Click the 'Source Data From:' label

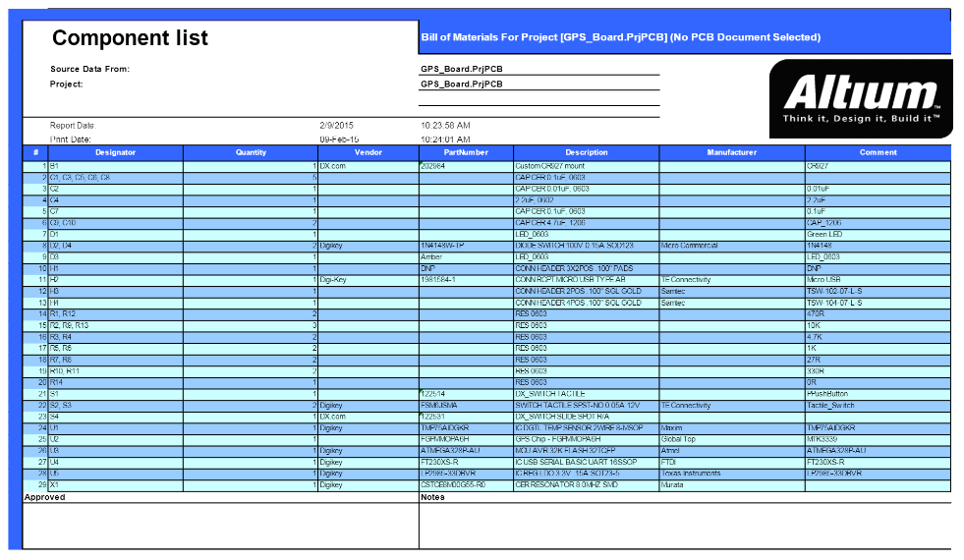pyautogui.click(x=89, y=69)
